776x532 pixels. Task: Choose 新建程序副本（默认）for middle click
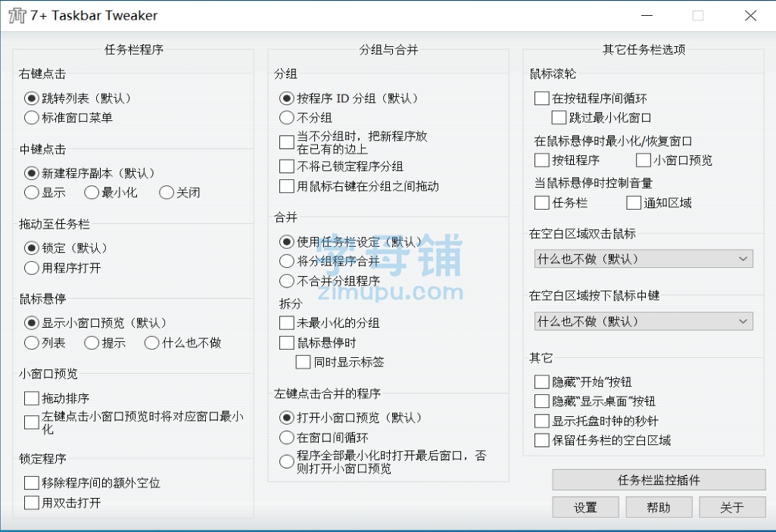(31, 173)
